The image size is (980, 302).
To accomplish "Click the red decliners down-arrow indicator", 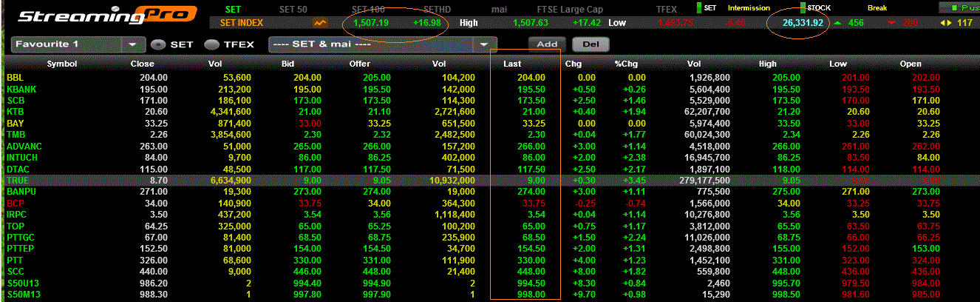I will [891, 23].
